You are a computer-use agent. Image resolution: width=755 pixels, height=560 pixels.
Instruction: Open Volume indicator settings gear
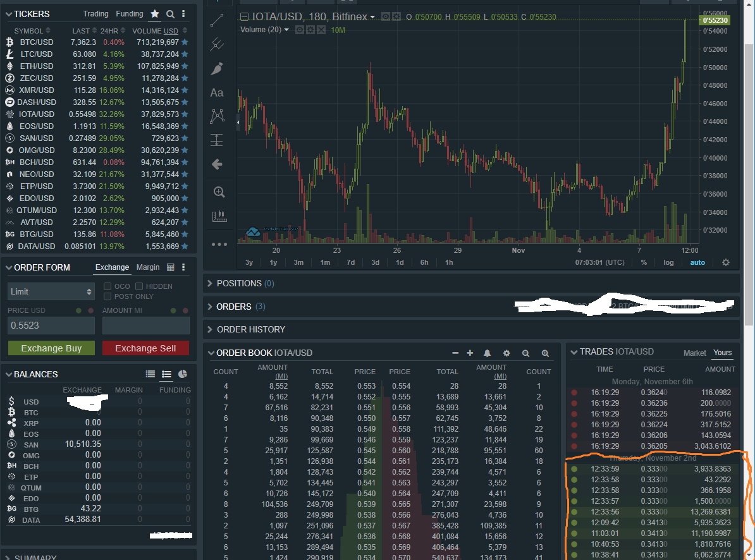coord(310,30)
